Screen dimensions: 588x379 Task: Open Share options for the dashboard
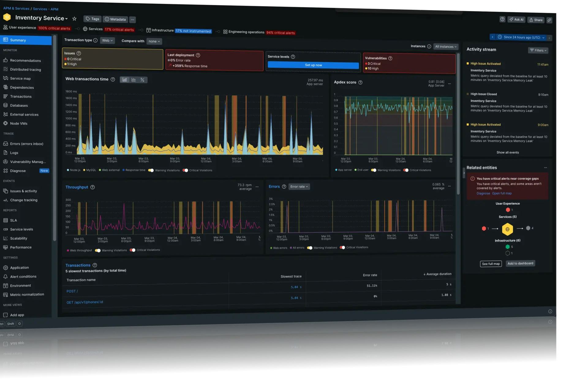coord(536,20)
